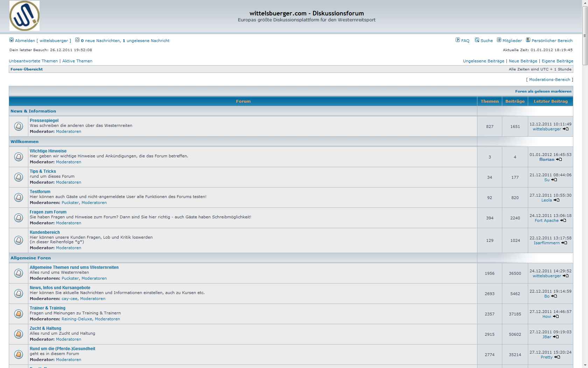The height and width of the screenshot is (368, 588).
Task: Show Neue Beiträge
Action: [x=523, y=61]
